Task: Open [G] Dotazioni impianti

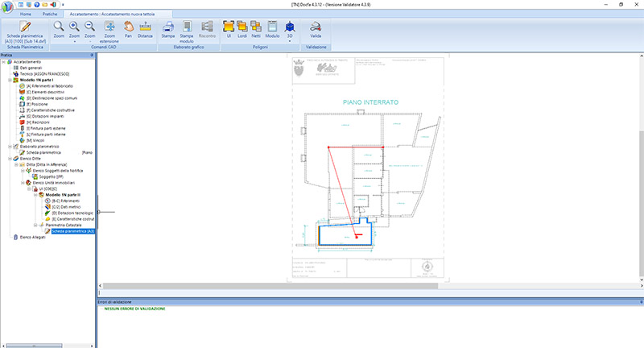Action: 45,116
